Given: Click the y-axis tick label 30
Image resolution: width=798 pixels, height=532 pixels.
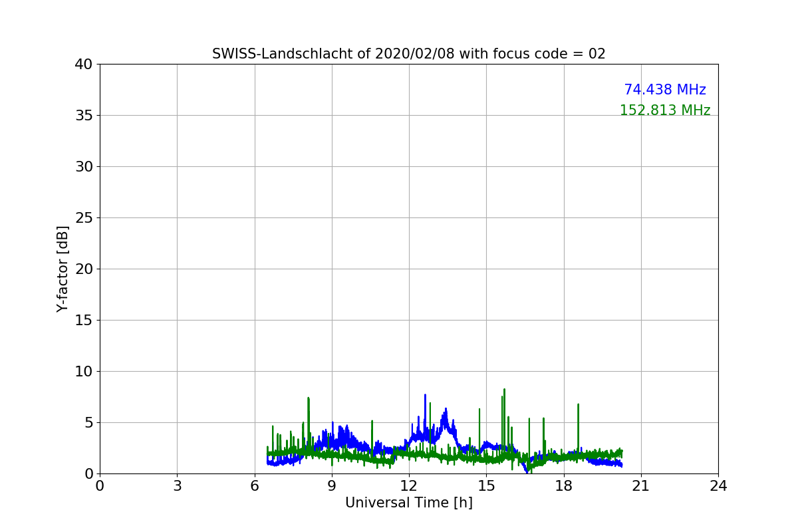Looking at the screenshot, I should (x=84, y=167).
